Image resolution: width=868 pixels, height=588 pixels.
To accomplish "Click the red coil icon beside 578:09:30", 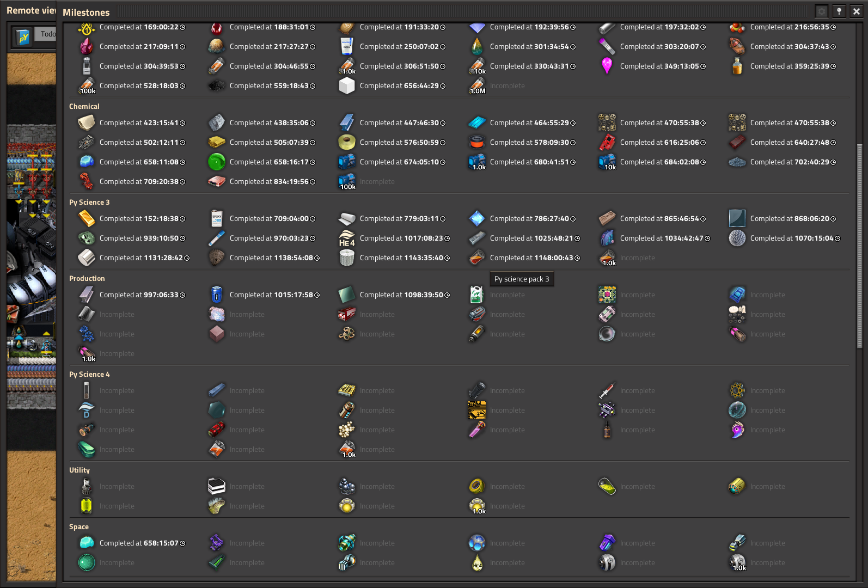I will (x=477, y=143).
